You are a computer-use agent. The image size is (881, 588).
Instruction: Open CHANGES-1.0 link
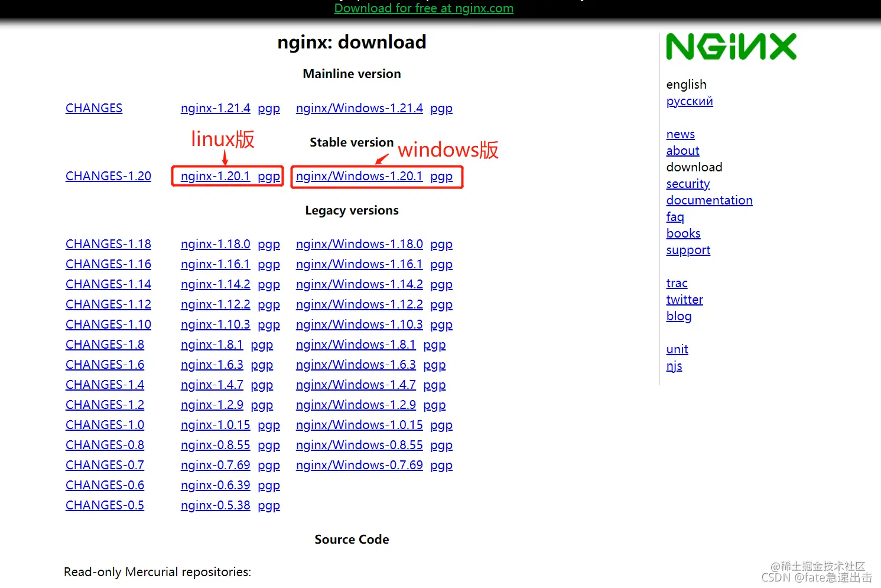click(105, 425)
